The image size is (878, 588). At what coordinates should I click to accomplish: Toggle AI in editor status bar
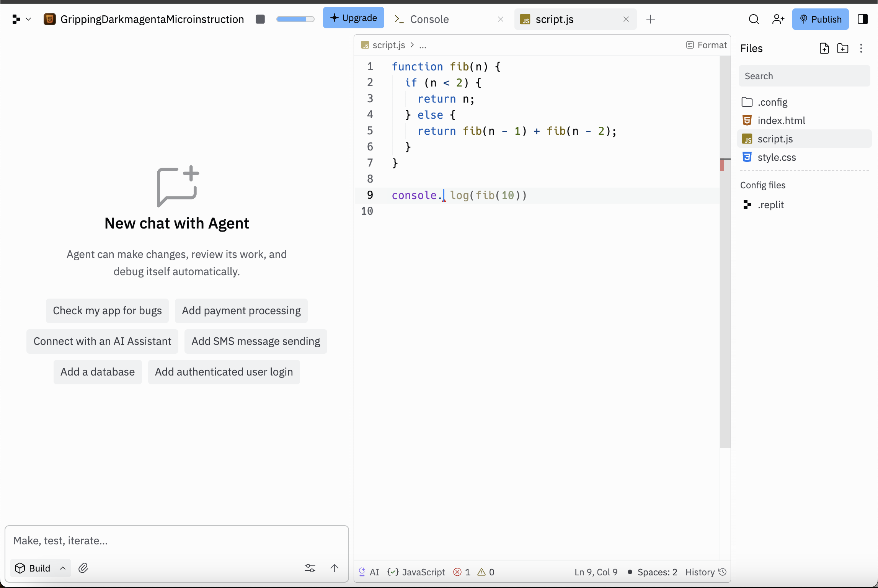coord(369,572)
